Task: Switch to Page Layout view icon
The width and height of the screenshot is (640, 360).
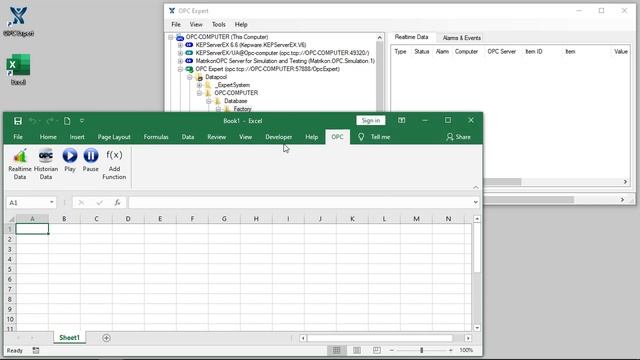Action: tap(356, 350)
